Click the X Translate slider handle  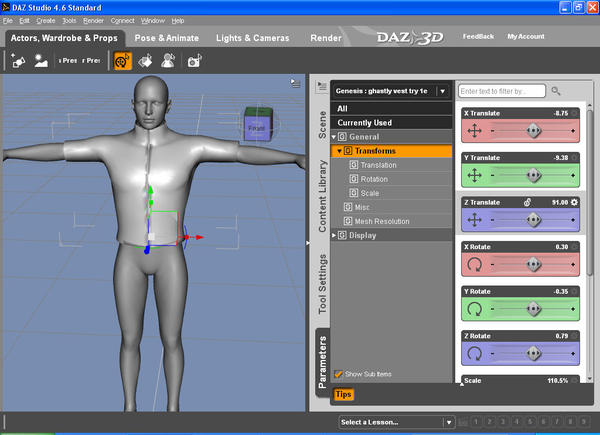pos(533,131)
